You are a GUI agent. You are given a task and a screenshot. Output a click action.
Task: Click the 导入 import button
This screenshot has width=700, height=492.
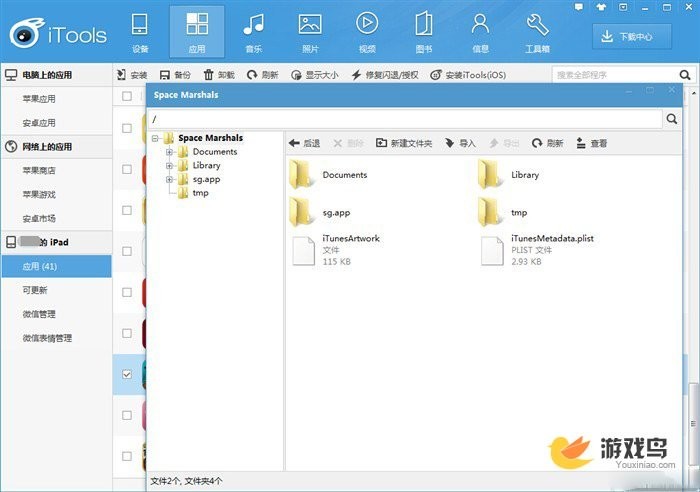[x=460, y=143]
